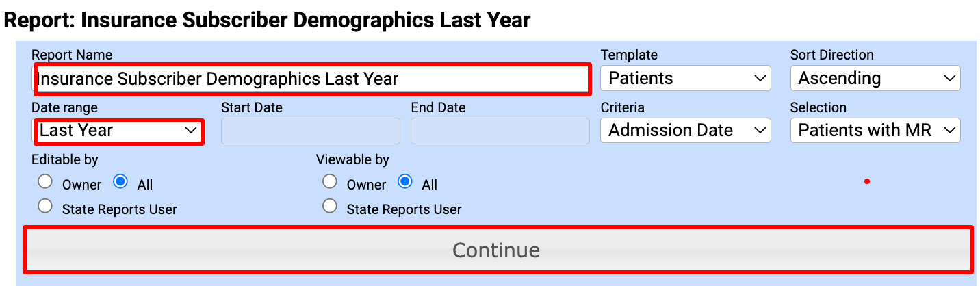Click the 'Report Name' label above the field
The image size is (980, 286).
pyautogui.click(x=72, y=55)
